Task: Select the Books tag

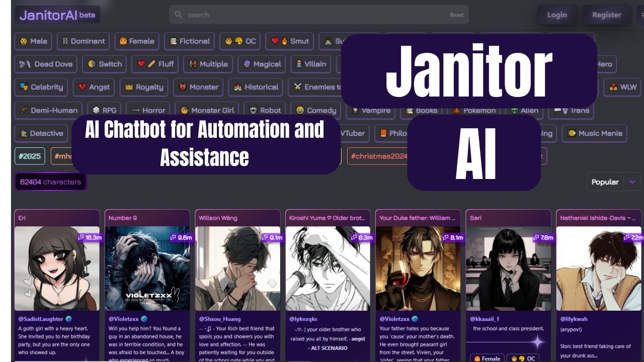Action: click(421, 111)
